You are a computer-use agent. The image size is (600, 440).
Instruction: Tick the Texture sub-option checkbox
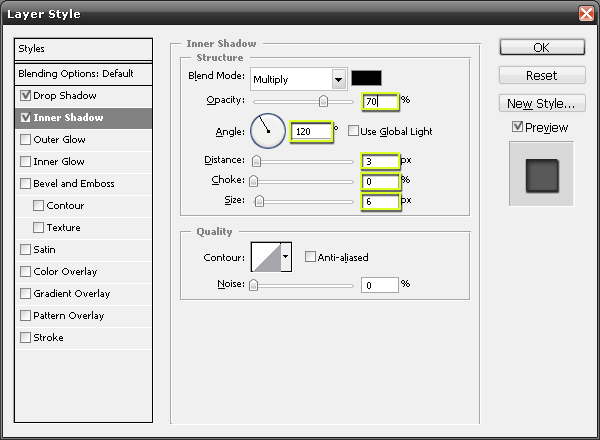[x=38, y=227]
